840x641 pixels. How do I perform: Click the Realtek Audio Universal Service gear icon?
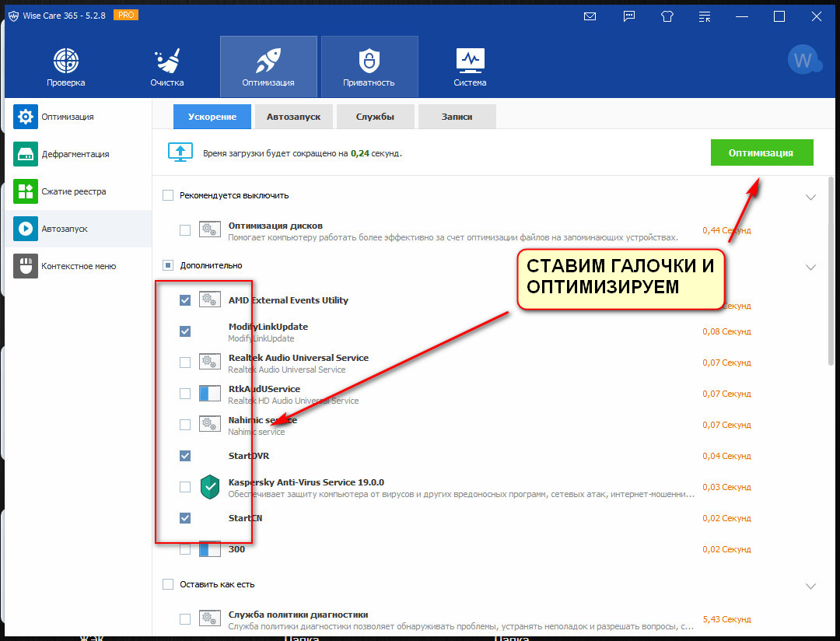[x=210, y=362]
